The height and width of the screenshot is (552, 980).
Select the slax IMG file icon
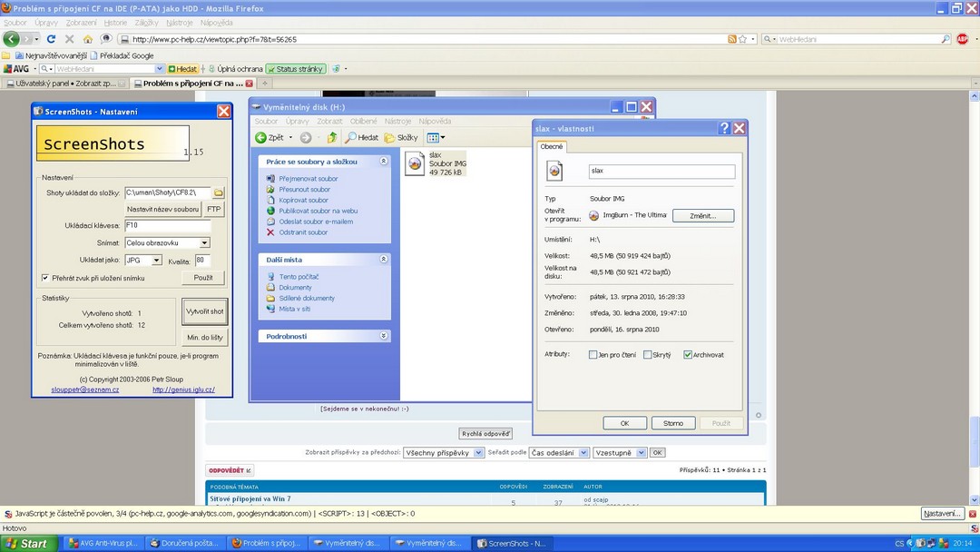[415, 163]
